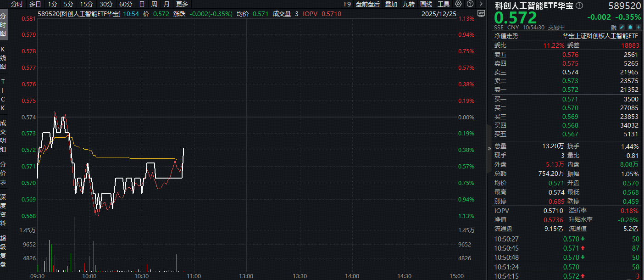Click the 净值走势 link
The image size is (644, 280).
(506, 36)
